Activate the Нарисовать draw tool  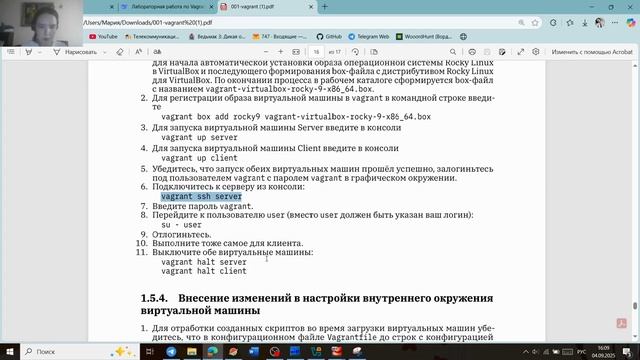tap(75, 52)
